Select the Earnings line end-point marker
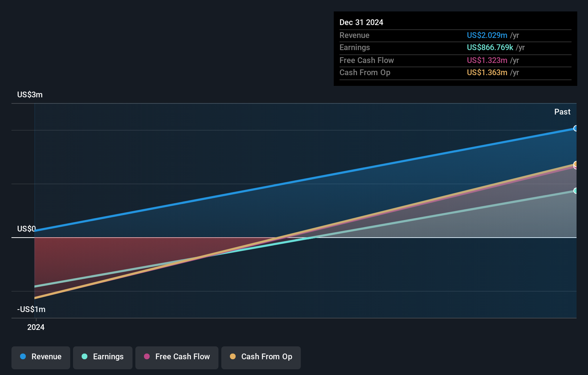Viewport: 588px width, 375px height. [x=575, y=191]
